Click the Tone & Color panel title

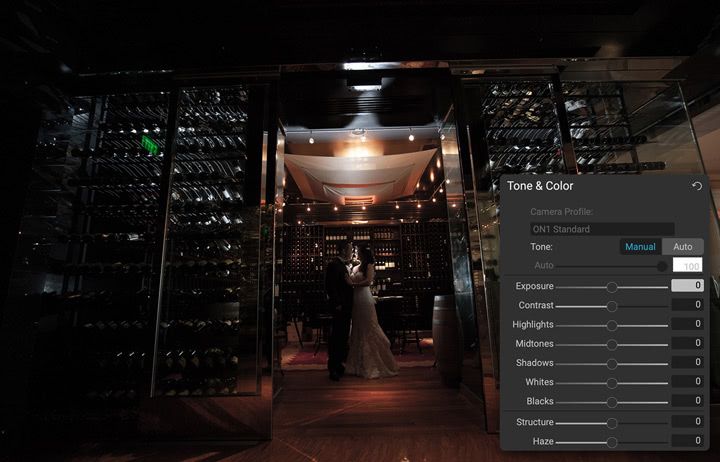pyautogui.click(x=540, y=186)
